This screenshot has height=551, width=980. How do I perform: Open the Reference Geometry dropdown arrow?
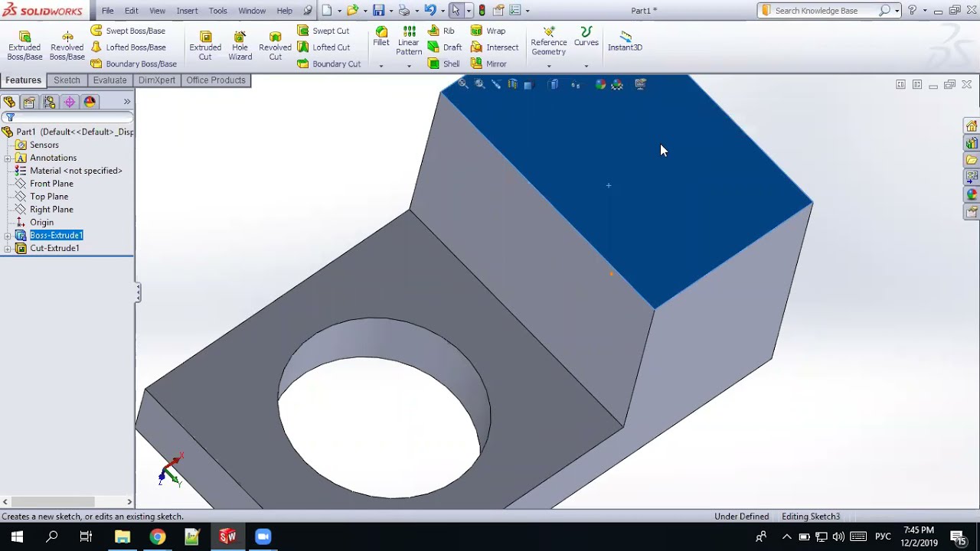(548, 66)
